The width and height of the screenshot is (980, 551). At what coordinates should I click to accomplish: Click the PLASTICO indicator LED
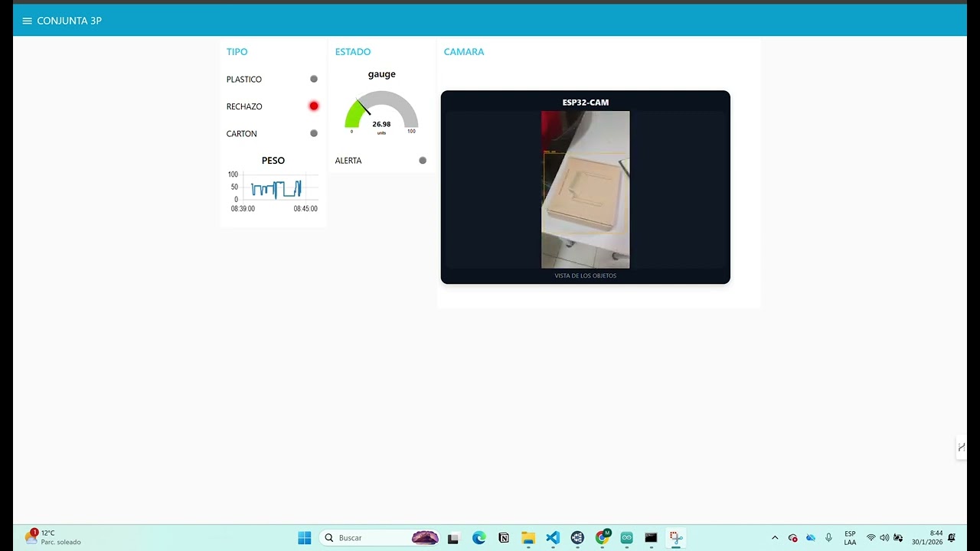(314, 79)
